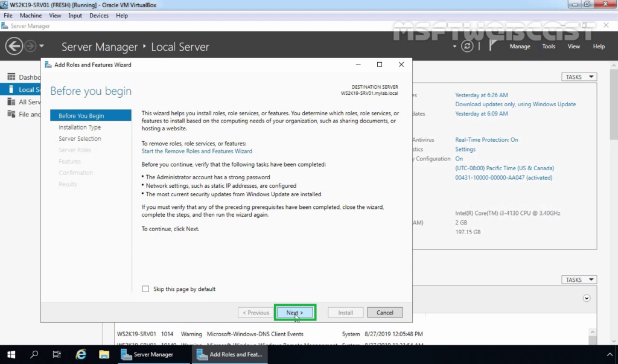Click Yesterday at 6:09 AM link
The width and height of the screenshot is (618, 364).
(x=481, y=113)
